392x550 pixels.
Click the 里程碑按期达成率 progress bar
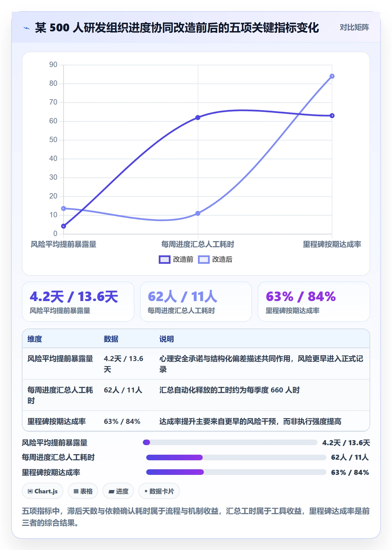[x=236, y=472]
